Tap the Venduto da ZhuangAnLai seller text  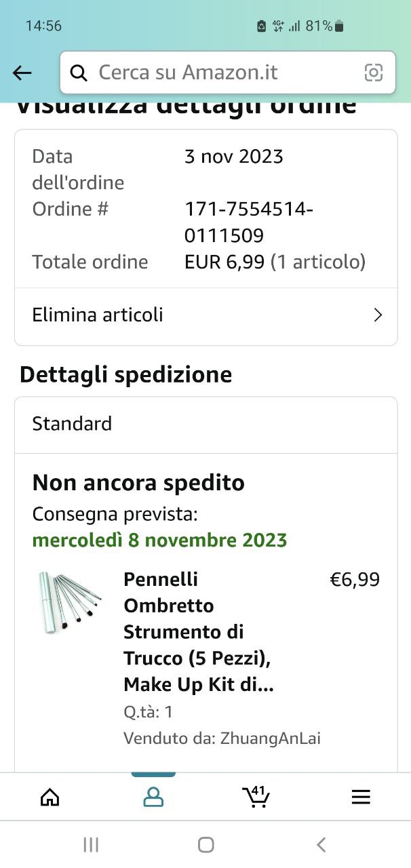coord(222,738)
